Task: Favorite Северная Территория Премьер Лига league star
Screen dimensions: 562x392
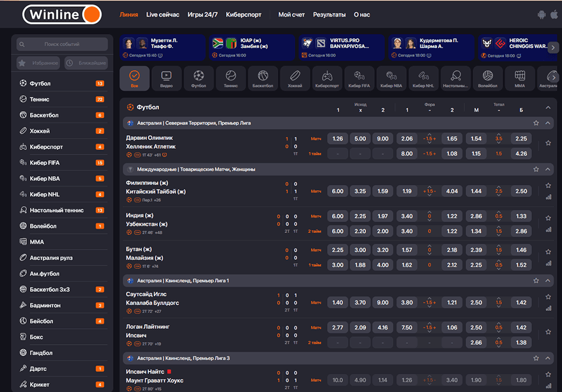Action: (x=536, y=123)
